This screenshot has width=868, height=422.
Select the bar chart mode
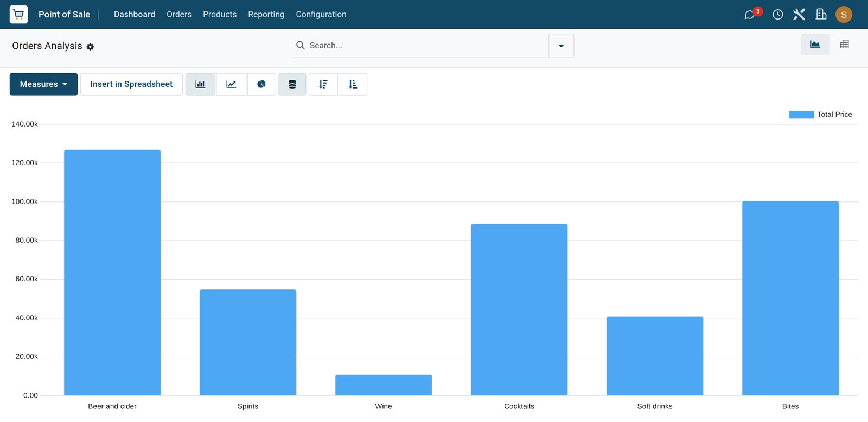coord(200,84)
